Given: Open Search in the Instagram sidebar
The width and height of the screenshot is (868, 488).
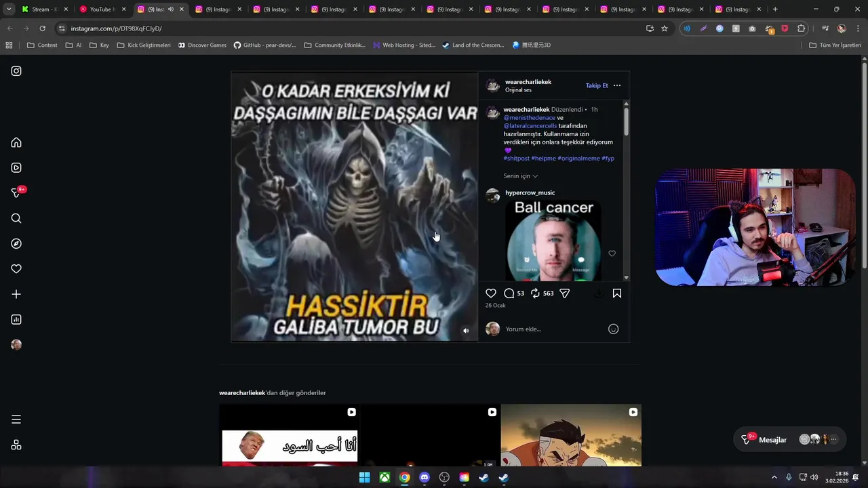Looking at the screenshot, I should (16, 218).
